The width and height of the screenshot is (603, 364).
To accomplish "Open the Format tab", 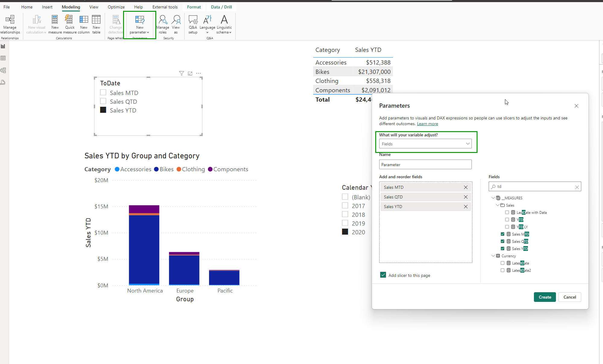I will coord(194,7).
